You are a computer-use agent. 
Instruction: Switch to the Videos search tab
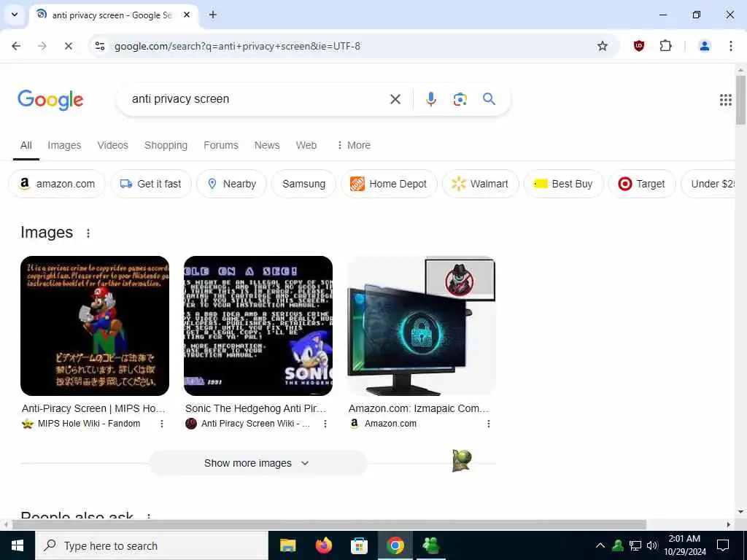coord(113,145)
